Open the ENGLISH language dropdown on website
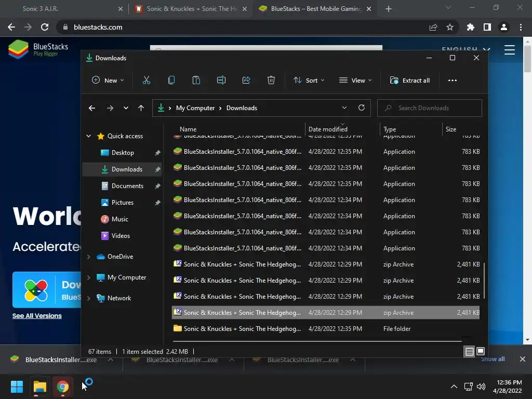This screenshot has height=399, width=532. pyautogui.click(x=466, y=49)
